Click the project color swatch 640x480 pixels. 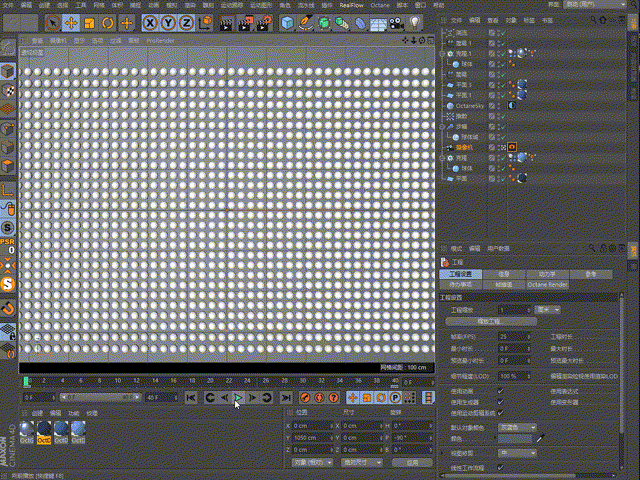point(515,439)
